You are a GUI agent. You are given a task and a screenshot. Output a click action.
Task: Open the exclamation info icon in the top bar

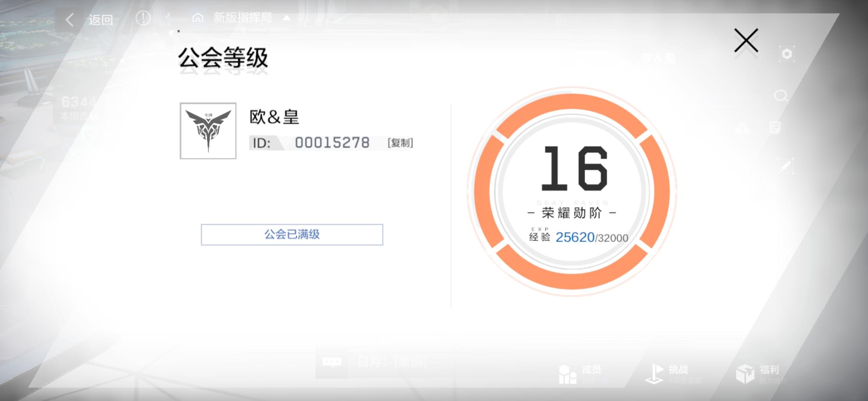(x=143, y=18)
